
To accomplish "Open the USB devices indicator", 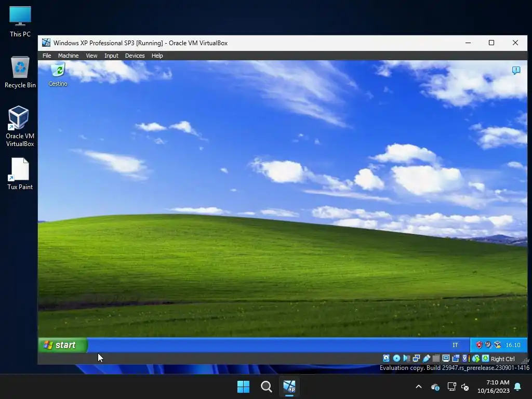I will [427, 358].
